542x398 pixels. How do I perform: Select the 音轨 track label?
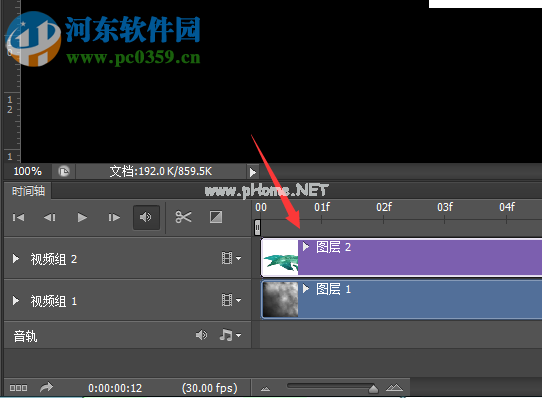click(x=25, y=336)
